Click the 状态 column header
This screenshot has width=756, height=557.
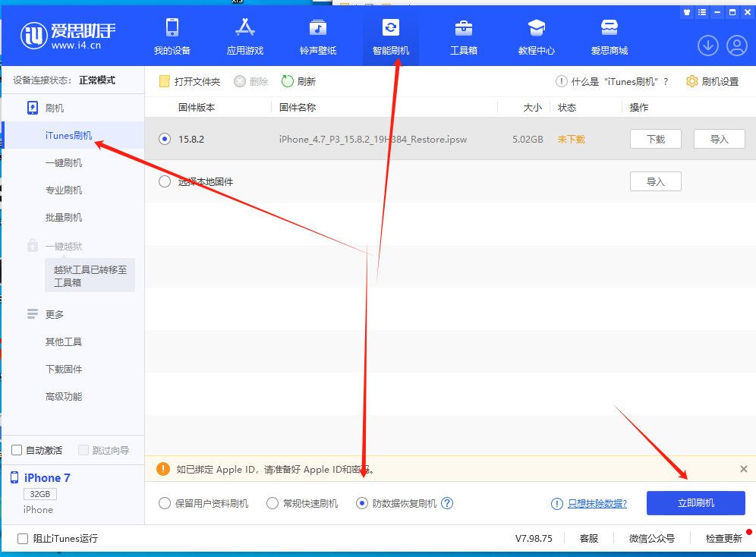567,108
